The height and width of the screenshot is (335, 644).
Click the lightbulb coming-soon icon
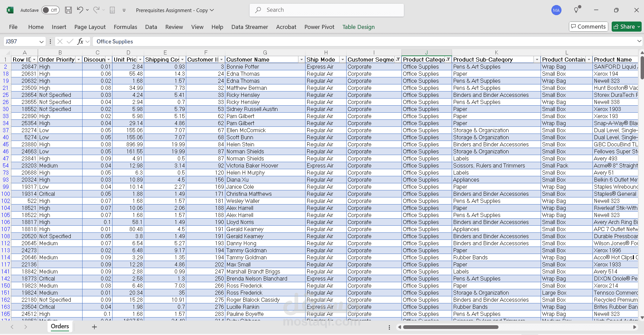click(577, 10)
